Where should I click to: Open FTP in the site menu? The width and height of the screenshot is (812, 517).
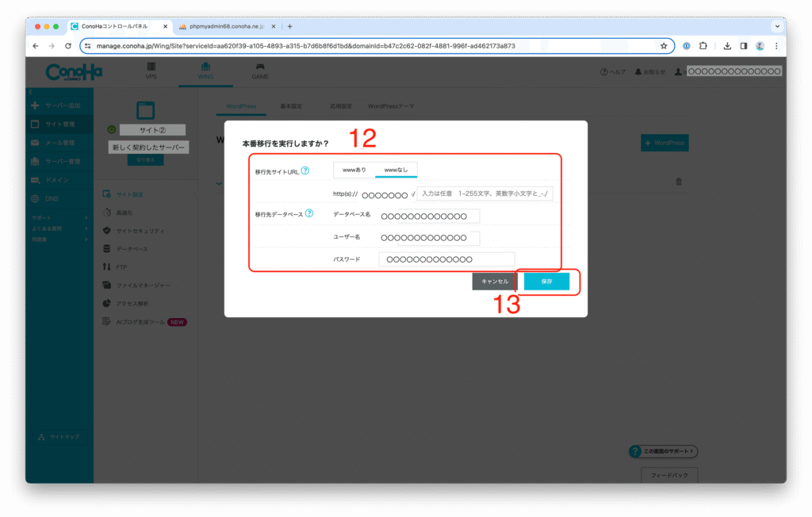point(115,266)
